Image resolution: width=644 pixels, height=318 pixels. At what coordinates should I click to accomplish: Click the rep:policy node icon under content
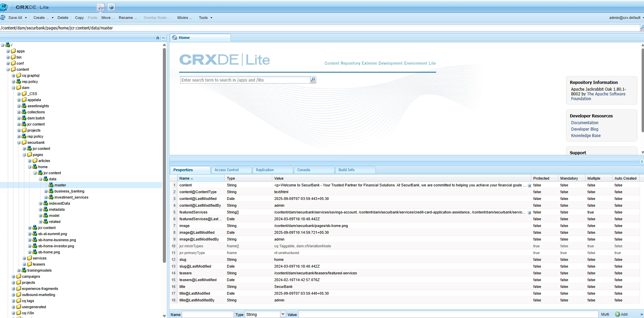[19, 82]
